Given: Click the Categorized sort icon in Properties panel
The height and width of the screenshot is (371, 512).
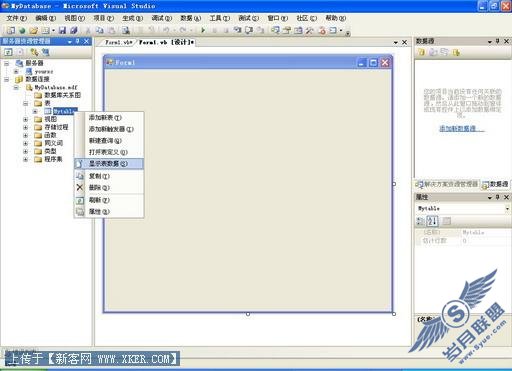Looking at the screenshot, I should 421,221.
